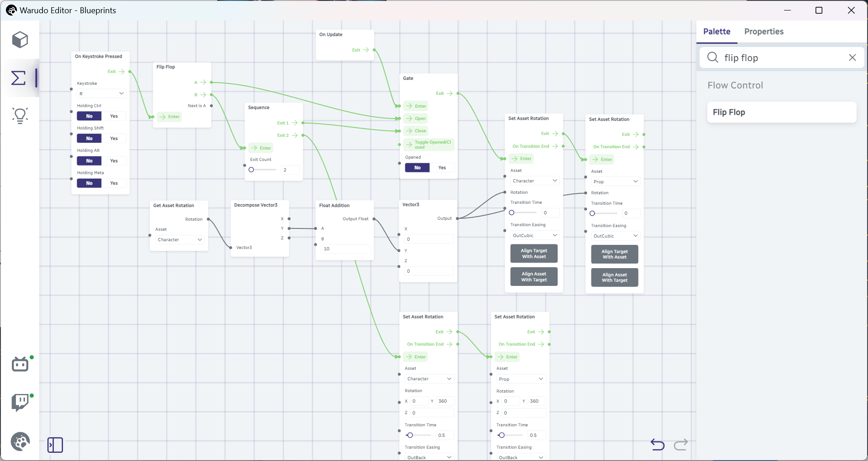Image resolution: width=868 pixels, height=461 pixels.
Task: Open the Prop asset dropdown above Rotation 360
Action: [521, 379]
